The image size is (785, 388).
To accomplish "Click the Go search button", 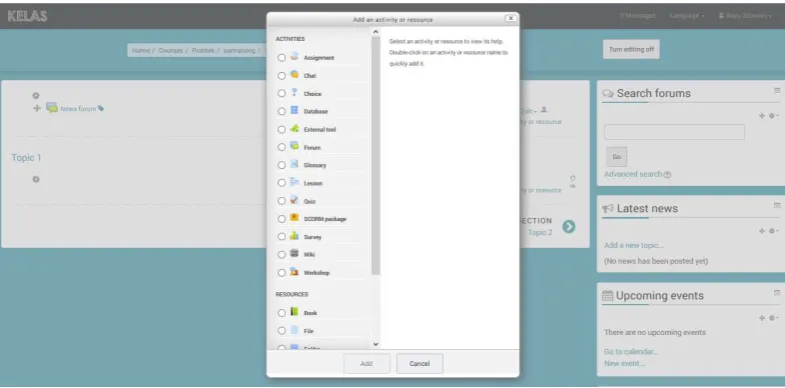I will tap(617, 157).
